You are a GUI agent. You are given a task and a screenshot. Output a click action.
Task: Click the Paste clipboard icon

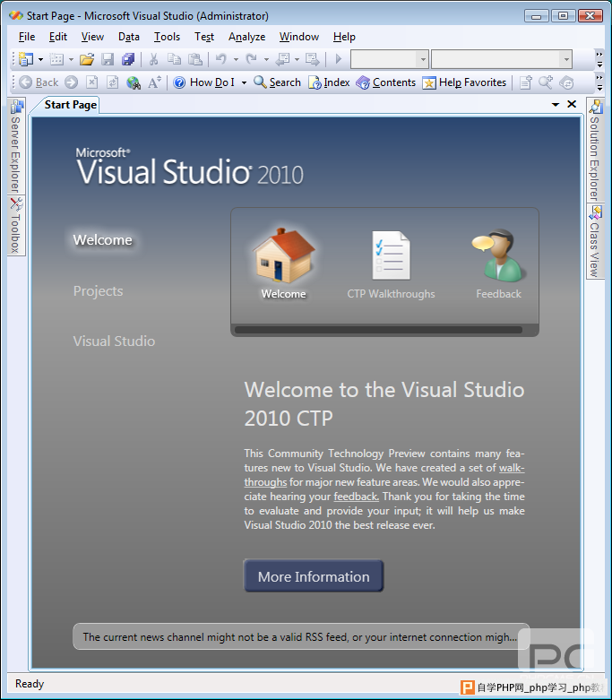point(195,59)
